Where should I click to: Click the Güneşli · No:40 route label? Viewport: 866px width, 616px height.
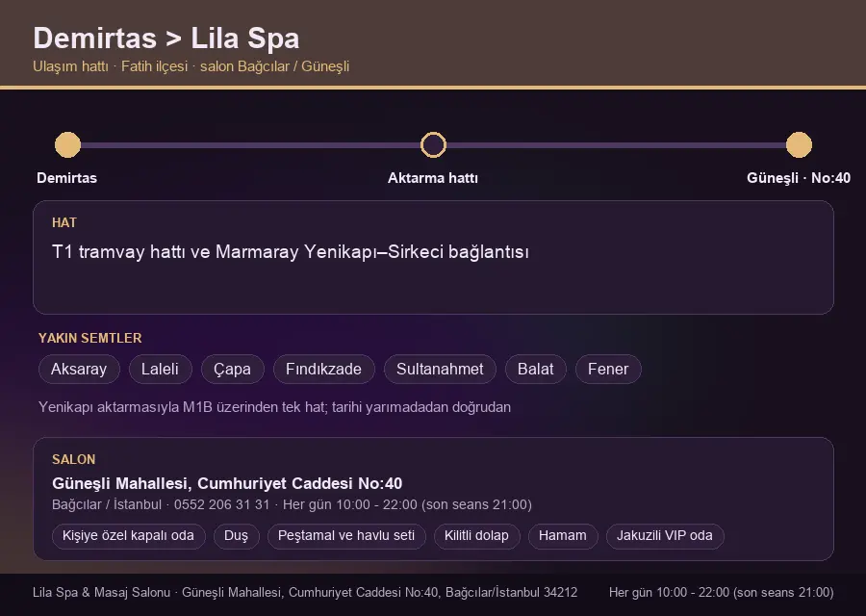coord(799,178)
